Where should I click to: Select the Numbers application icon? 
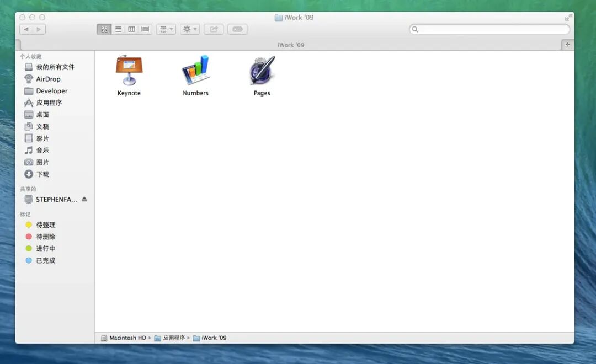pyautogui.click(x=195, y=71)
